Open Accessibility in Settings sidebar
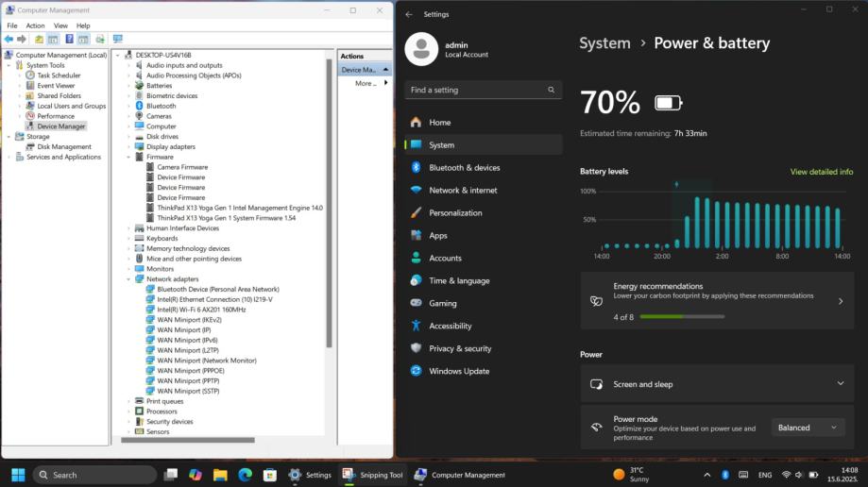Viewport: 868px width, 487px height. pyautogui.click(x=484, y=327)
